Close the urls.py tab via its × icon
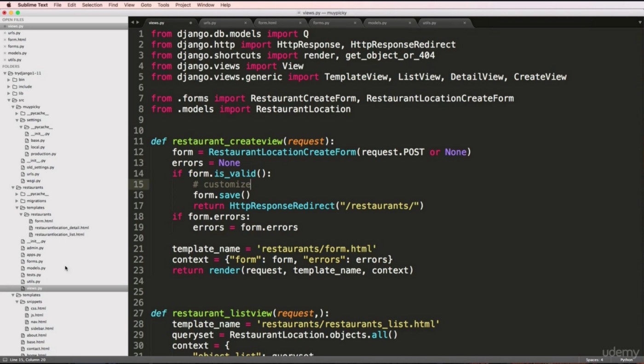This screenshot has width=644, height=364. (x=245, y=22)
